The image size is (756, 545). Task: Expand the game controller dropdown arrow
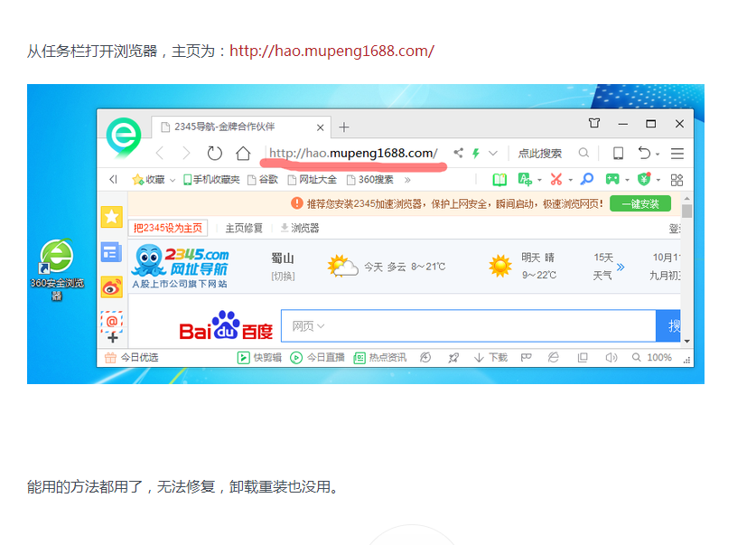tap(627, 181)
